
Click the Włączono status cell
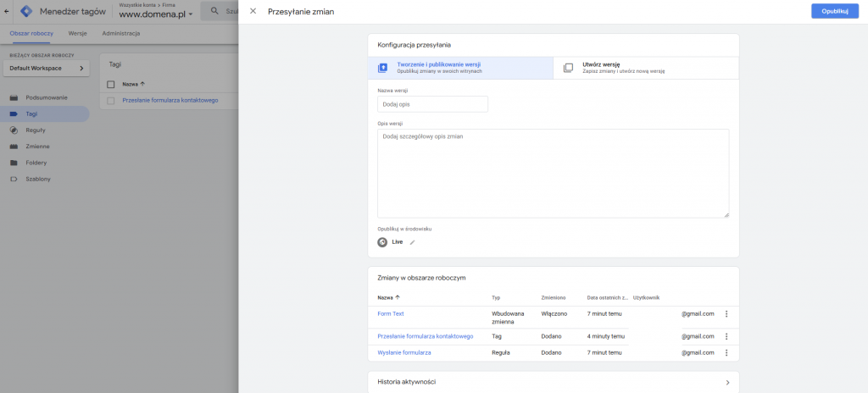click(x=554, y=314)
